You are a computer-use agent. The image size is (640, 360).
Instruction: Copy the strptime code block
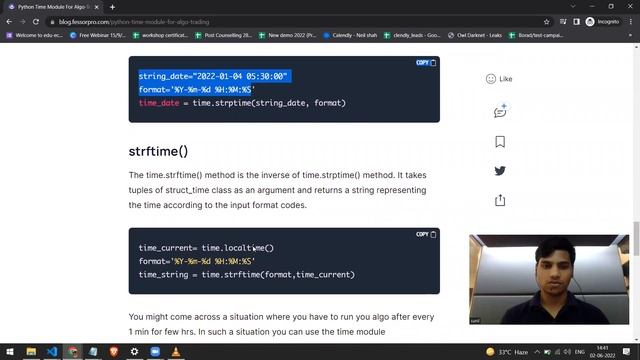(x=426, y=62)
